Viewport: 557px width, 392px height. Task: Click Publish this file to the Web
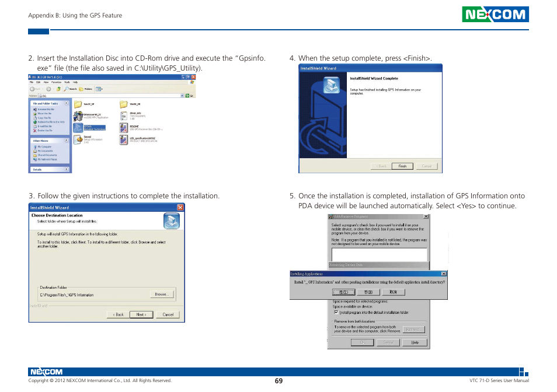pyautogui.click(x=49, y=122)
